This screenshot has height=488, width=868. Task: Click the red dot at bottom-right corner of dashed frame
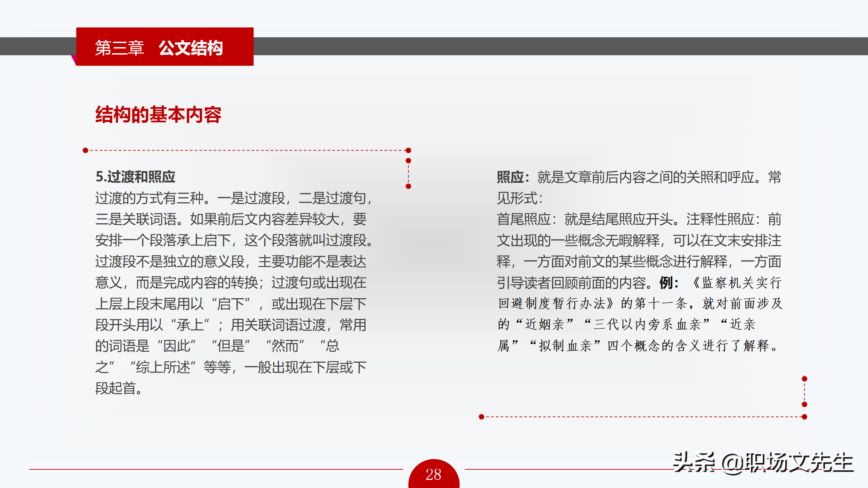tap(805, 417)
